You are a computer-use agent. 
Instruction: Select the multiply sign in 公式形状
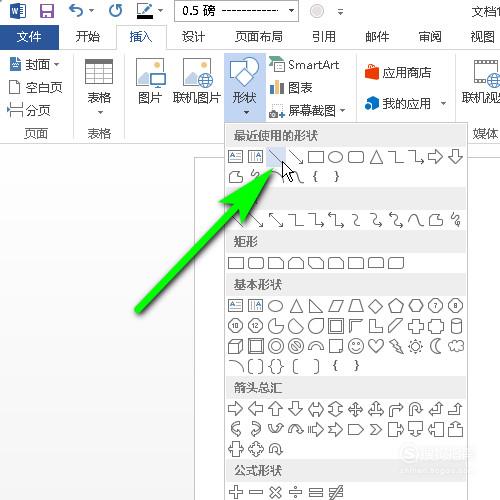pyautogui.click(x=276, y=492)
